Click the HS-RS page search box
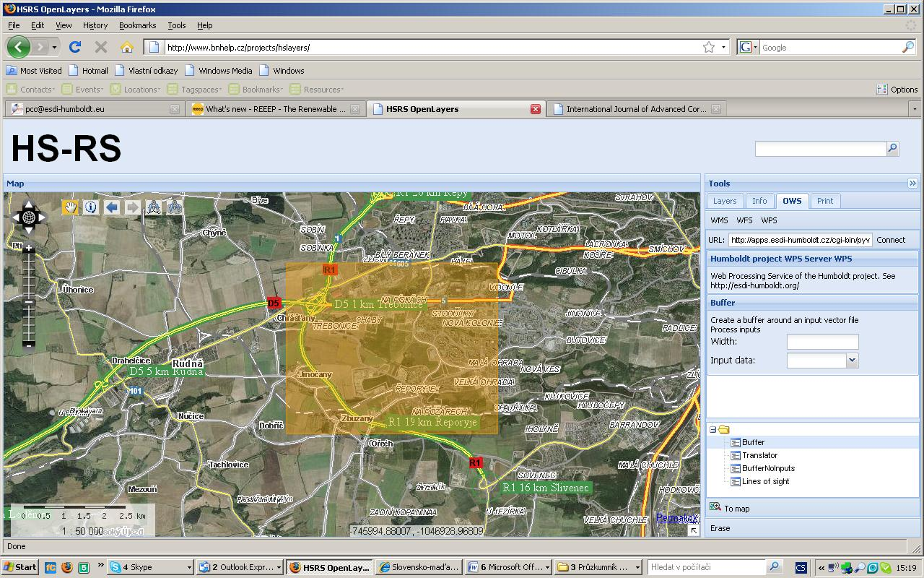This screenshot has height=578, width=924. [820, 148]
